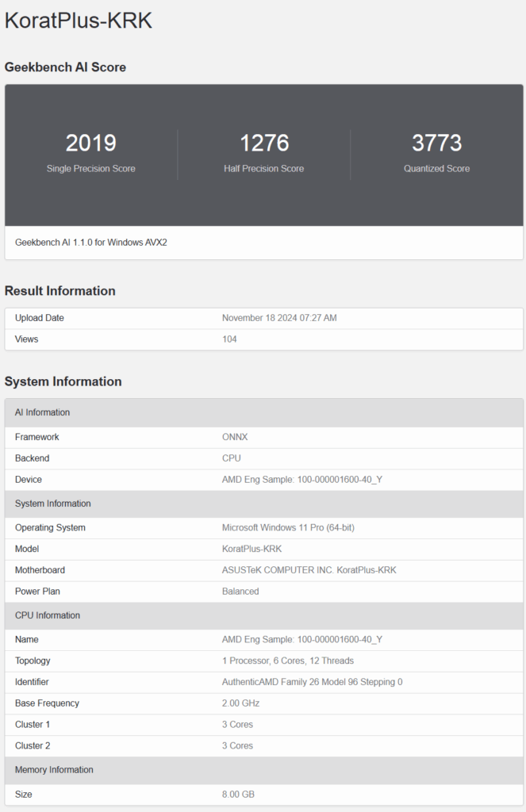Select the Framework value ONNX
The width and height of the screenshot is (526, 812).
point(235,437)
